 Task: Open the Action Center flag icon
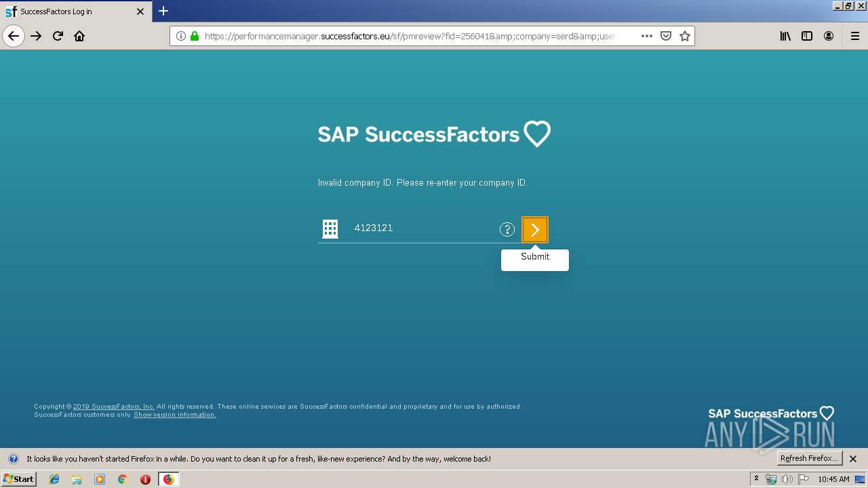pos(804,479)
